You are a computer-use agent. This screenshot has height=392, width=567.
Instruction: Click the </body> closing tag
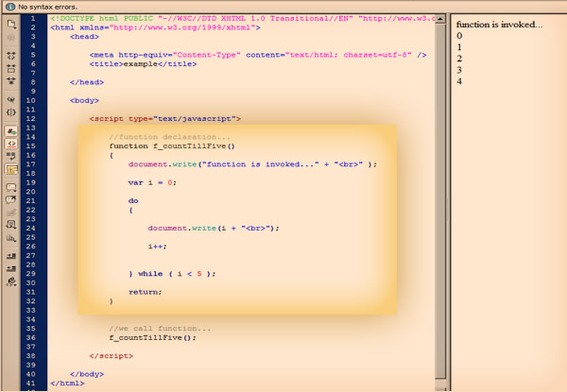pos(87,374)
